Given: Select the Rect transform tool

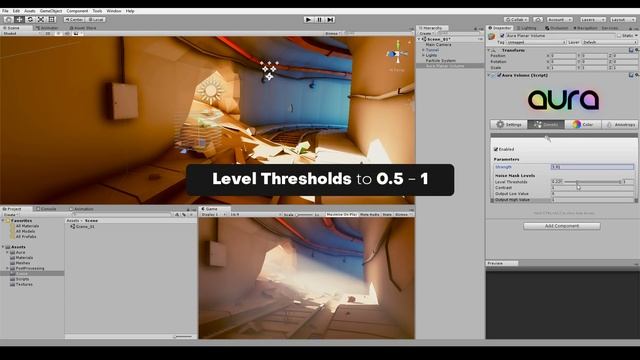Looking at the screenshot, I should tap(52, 19).
